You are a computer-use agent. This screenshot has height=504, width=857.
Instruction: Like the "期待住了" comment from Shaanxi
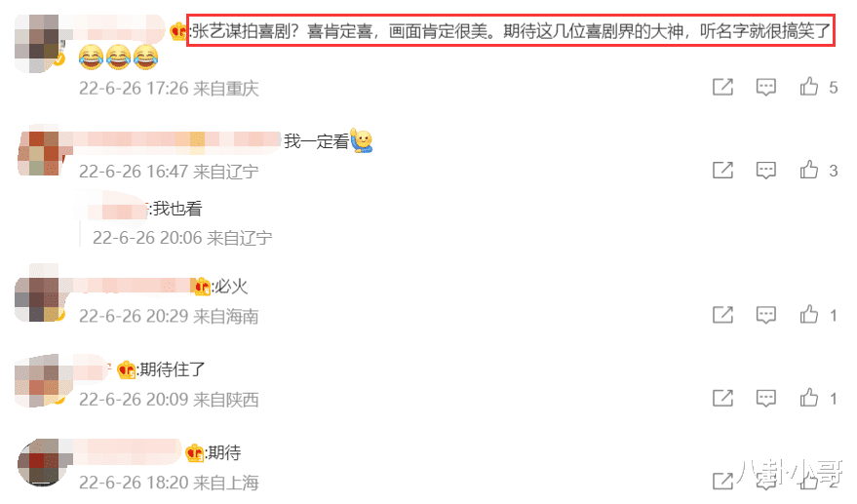(x=809, y=398)
